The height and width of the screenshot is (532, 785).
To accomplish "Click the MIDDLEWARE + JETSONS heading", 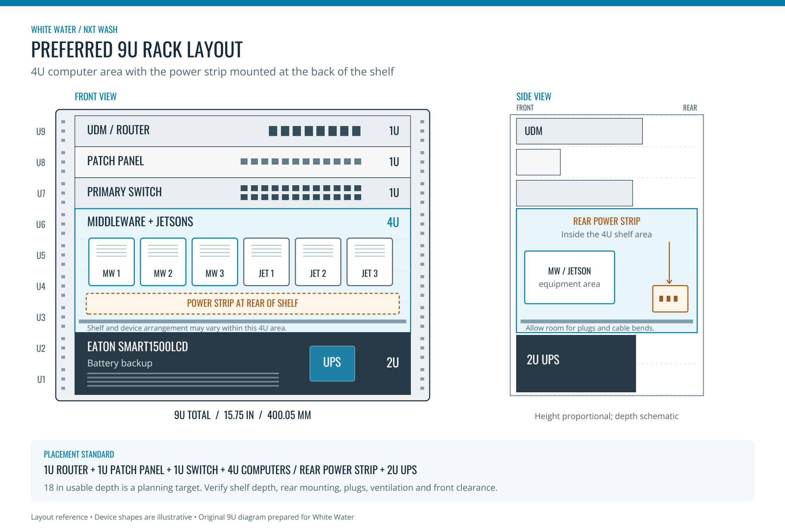I will [140, 222].
